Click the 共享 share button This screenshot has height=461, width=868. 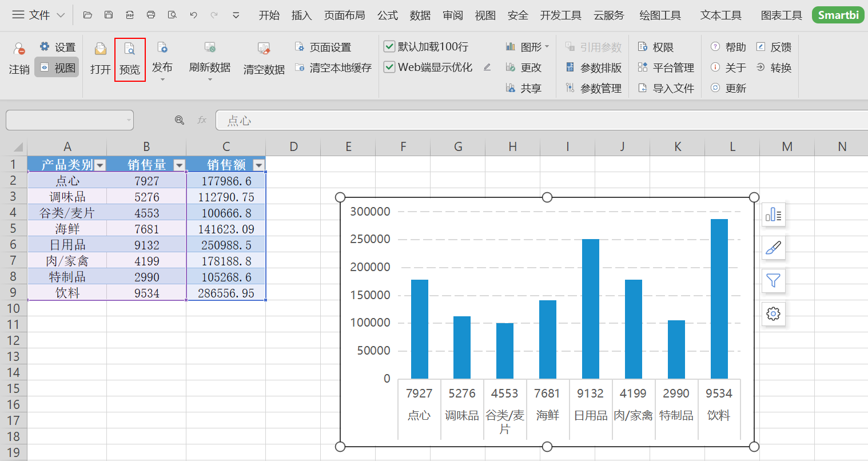pos(523,88)
